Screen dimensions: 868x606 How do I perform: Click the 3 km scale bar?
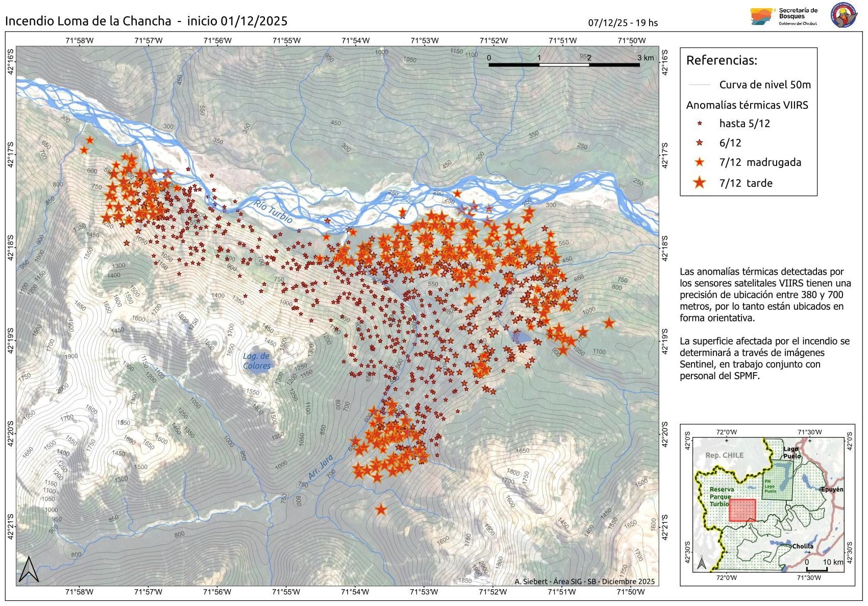[564, 65]
